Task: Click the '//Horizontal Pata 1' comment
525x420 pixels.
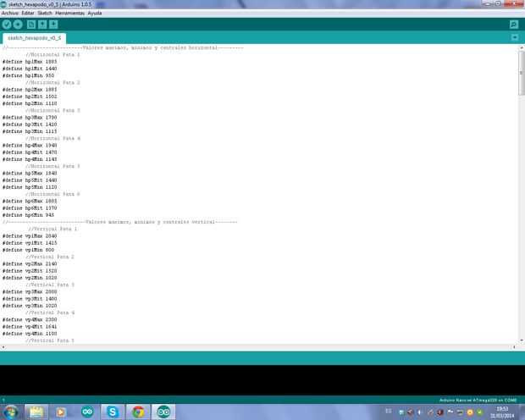Action: click(x=52, y=54)
